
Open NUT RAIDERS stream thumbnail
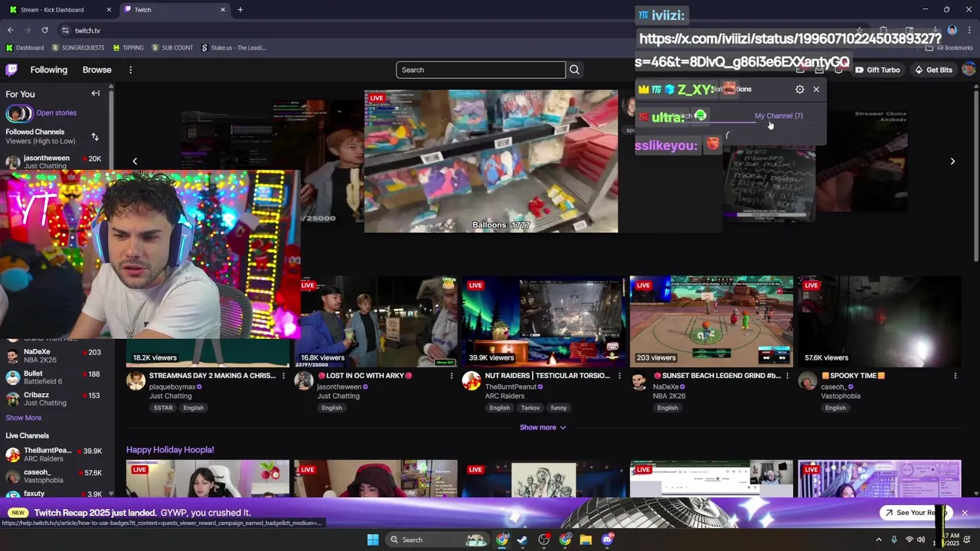544,322
